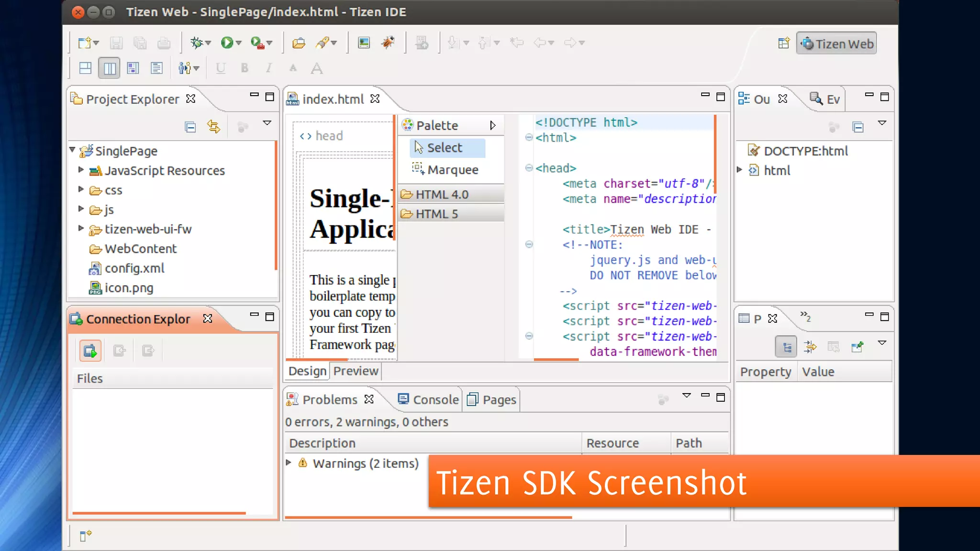The image size is (980, 551).
Task: Click the Open Perspective icon beside Tizen Web
Action: click(783, 44)
